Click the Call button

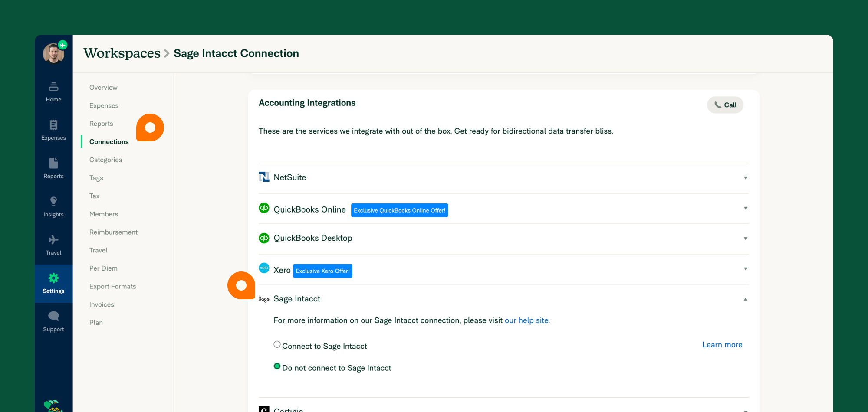point(725,105)
